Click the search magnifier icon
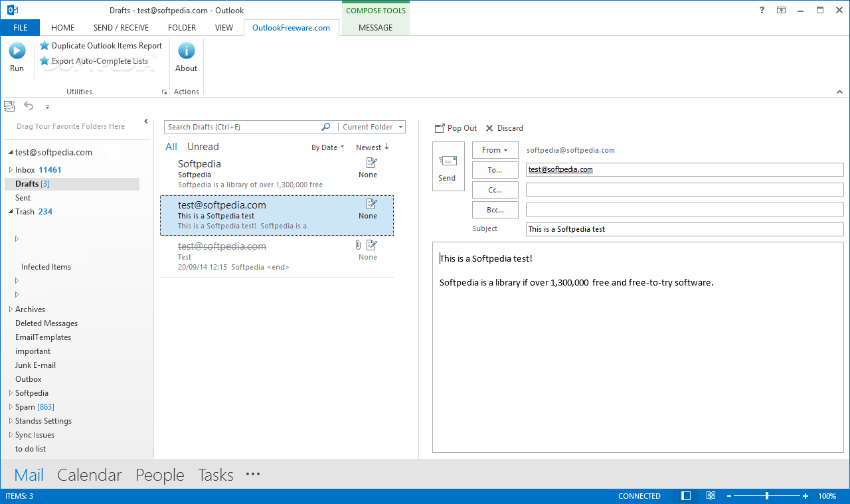Screen dimensions: 850x504 pyautogui.click(x=325, y=127)
